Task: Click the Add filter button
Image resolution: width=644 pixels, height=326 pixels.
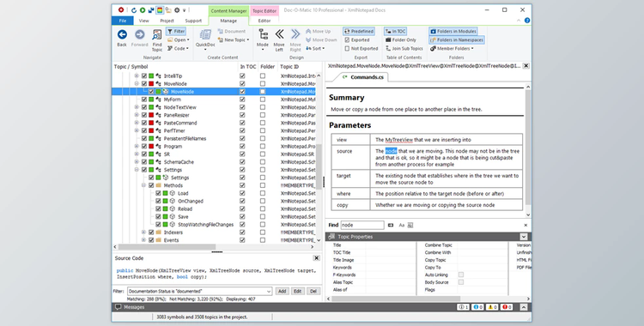Action: click(x=282, y=291)
